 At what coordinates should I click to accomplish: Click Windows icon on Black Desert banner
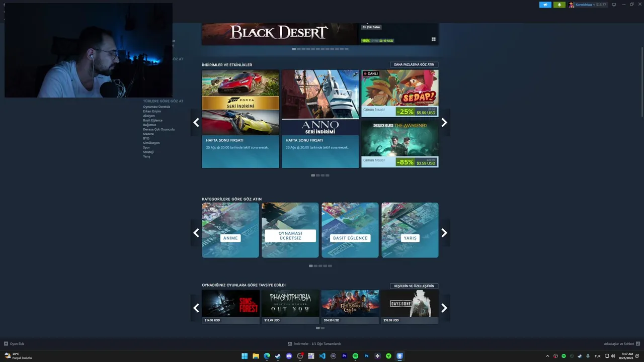click(434, 39)
